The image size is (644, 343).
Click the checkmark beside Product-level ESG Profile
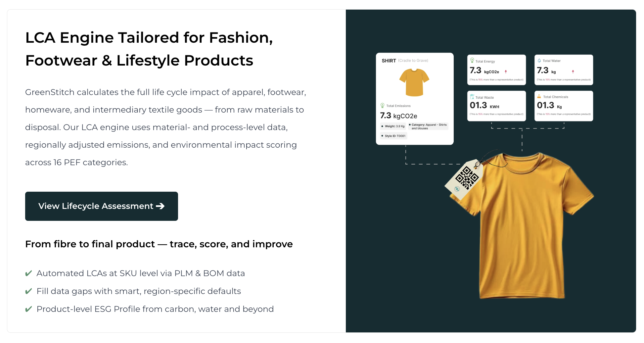29,309
